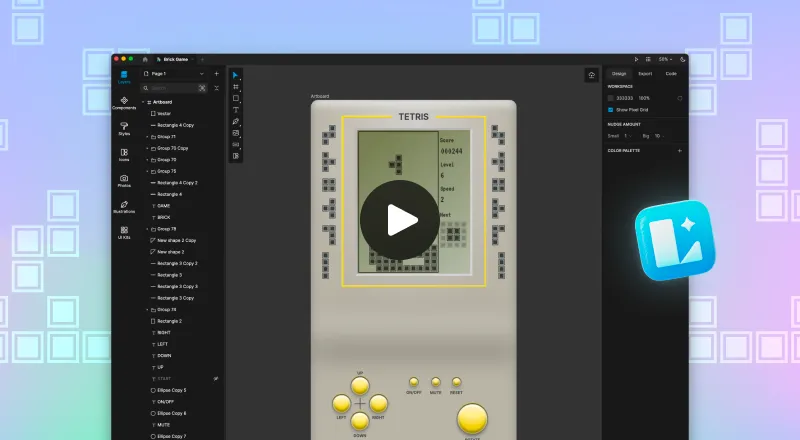This screenshot has width=800, height=440.
Task: Open the Page 1 dropdown
Action: (173, 74)
